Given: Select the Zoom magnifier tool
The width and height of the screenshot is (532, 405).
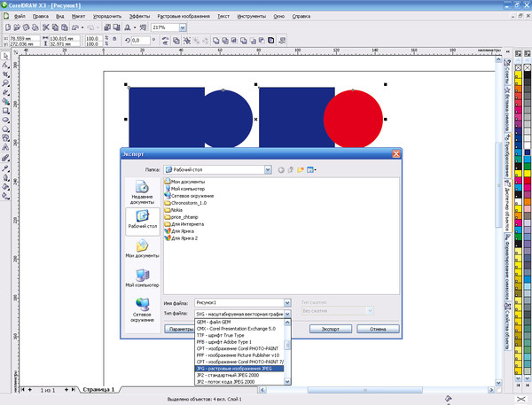Looking at the screenshot, I should tap(5, 83).
